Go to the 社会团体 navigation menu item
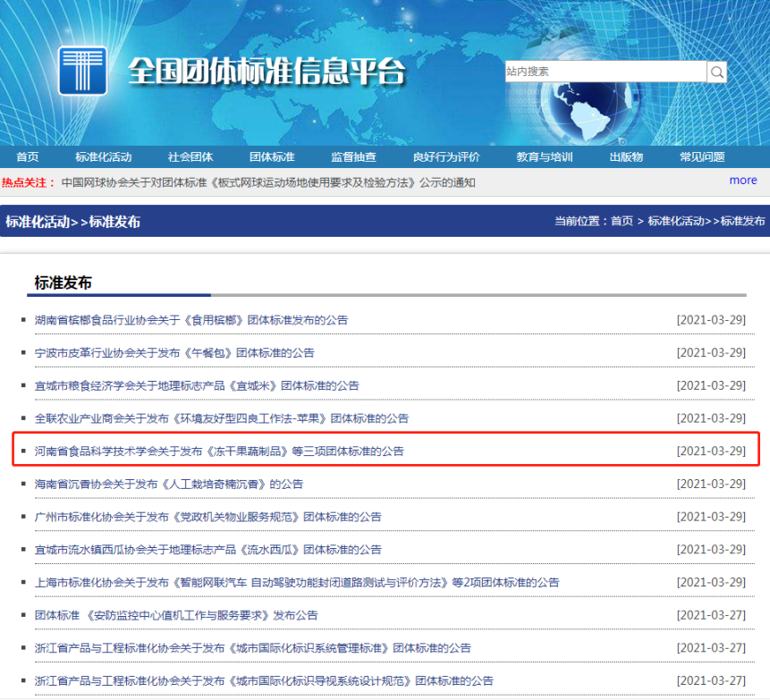 point(190,157)
